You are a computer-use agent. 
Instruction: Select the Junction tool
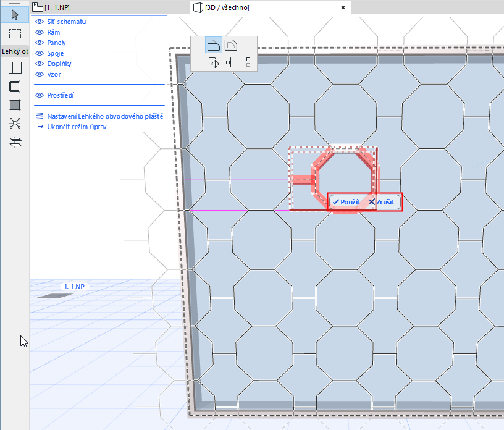(x=15, y=123)
